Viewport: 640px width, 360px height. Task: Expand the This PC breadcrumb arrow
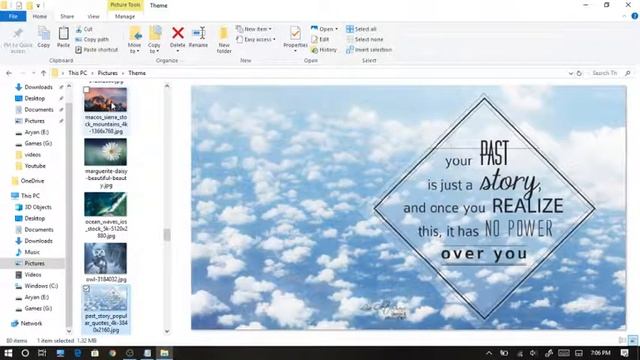[x=92, y=73]
